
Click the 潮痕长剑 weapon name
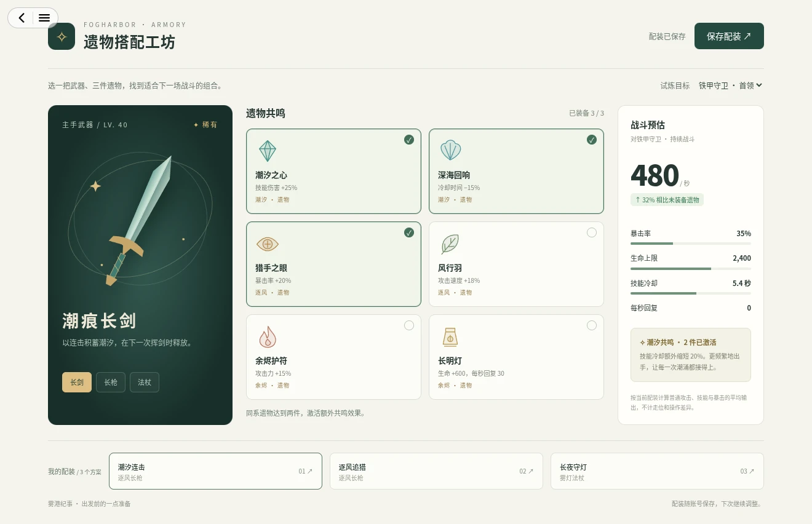point(99,320)
